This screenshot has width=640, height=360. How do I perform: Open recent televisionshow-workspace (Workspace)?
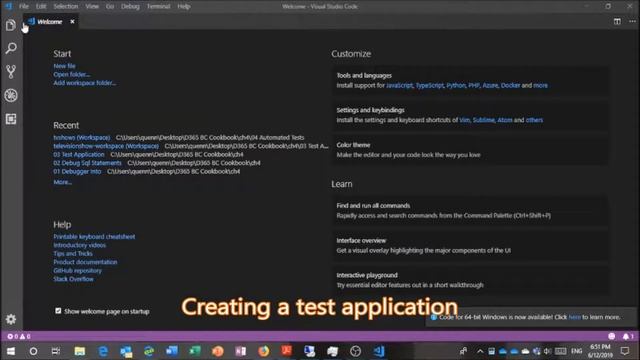(x=106, y=146)
